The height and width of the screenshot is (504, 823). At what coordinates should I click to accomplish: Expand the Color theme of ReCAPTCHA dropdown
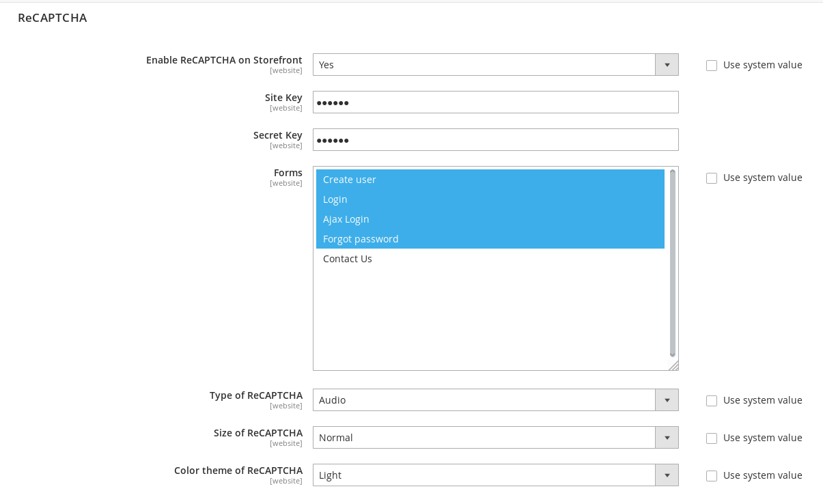[x=495, y=475]
